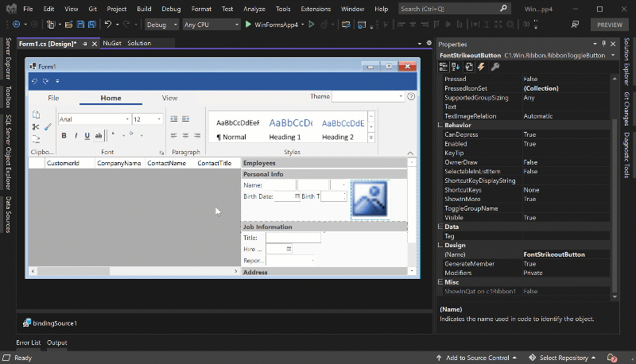This screenshot has height=364, width=636.
Task: Open the Server Explorer side tab
Action: pyautogui.click(x=8, y=58)
